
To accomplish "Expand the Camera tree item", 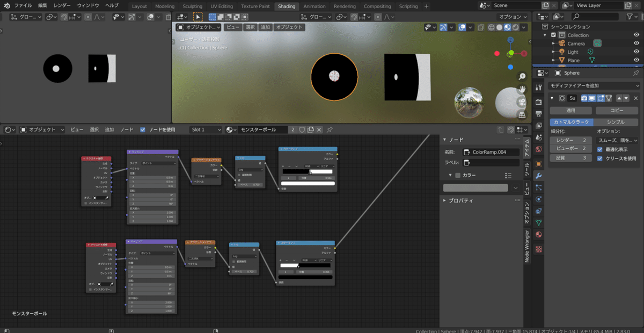I will click(553, 44).
